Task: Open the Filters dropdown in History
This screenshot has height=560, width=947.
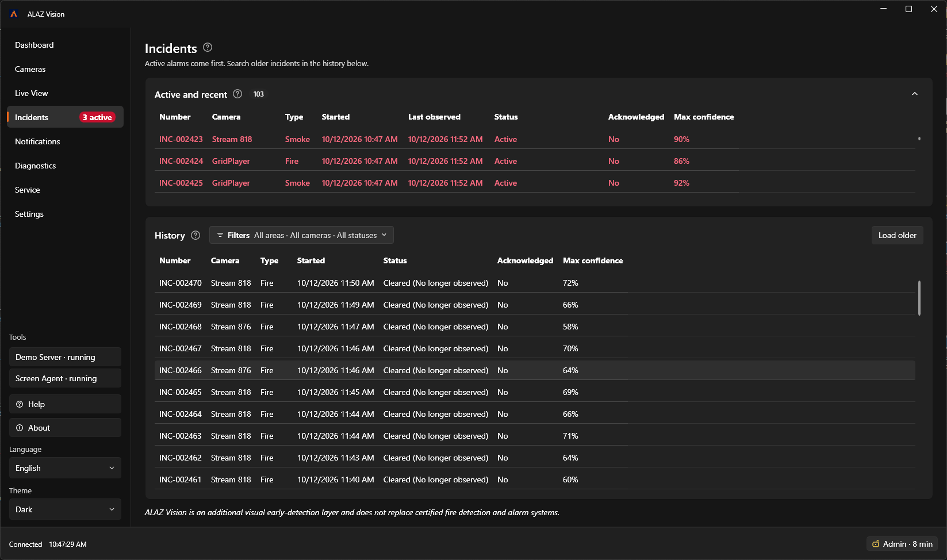Action: tap(301, 235)
